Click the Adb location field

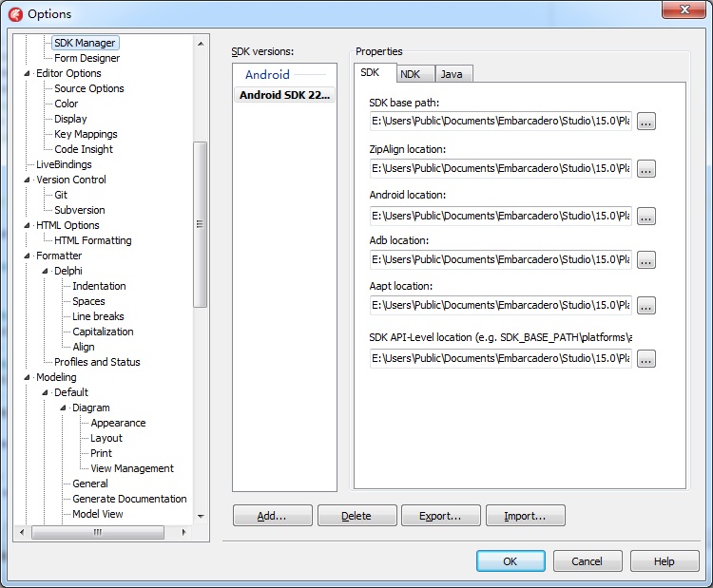point(501,260)
